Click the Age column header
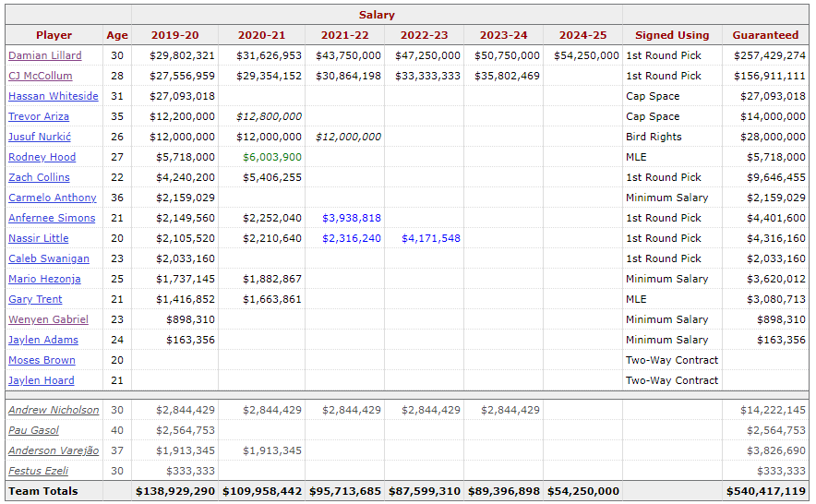The image size is (816, 504). (x=117, y=35)
